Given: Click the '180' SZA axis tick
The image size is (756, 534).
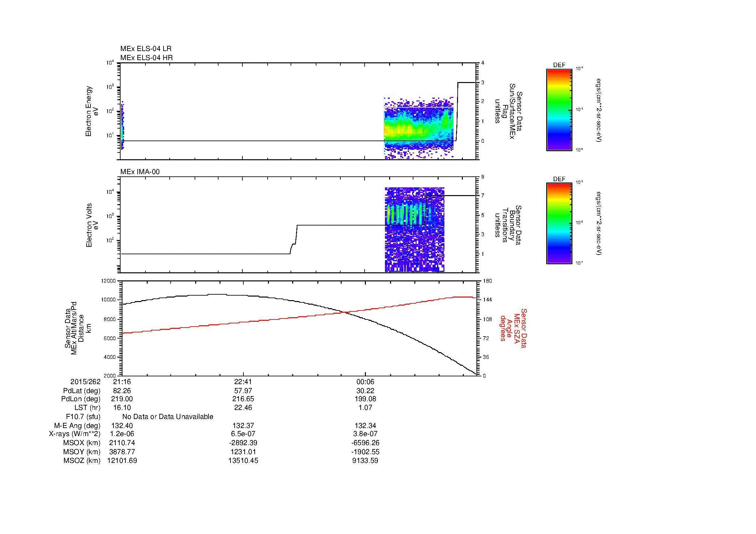Looking at the screenshot, I should tap(487, 281).
